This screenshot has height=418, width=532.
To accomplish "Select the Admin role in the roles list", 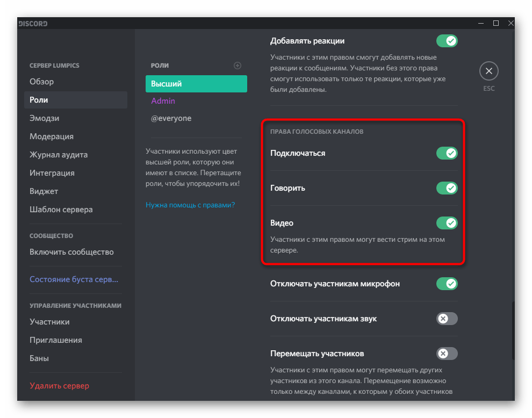I will (163, 101).
